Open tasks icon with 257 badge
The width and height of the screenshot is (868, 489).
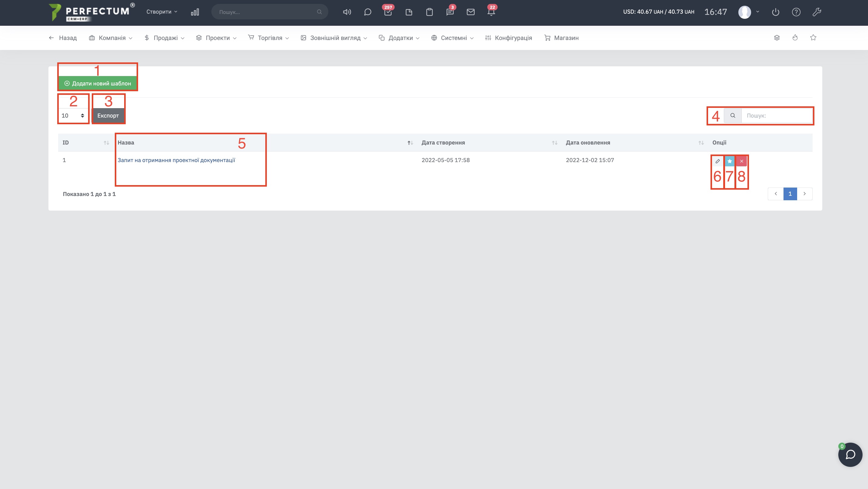[388, 12]
